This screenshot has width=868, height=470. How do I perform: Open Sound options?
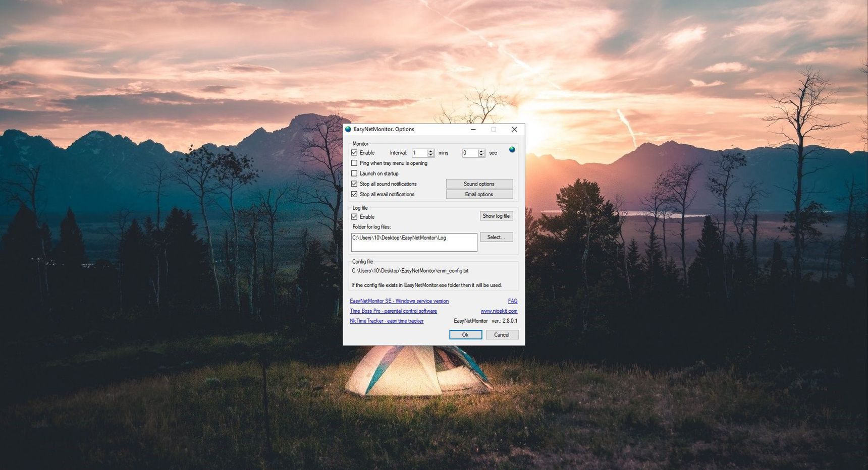tap(479, 184)
